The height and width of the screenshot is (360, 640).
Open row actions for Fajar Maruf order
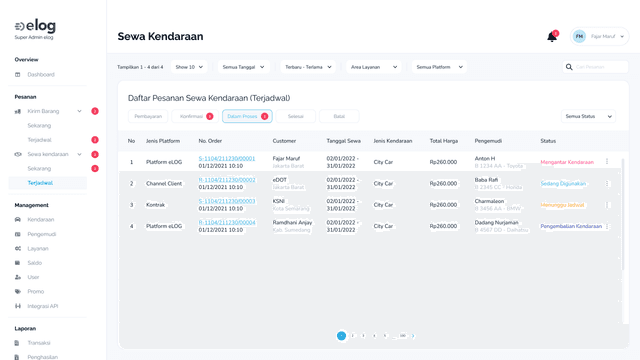tap(607, 162)
